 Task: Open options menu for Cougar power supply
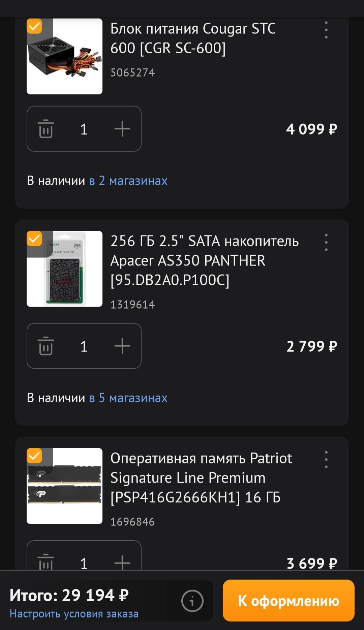pos(326,30)
